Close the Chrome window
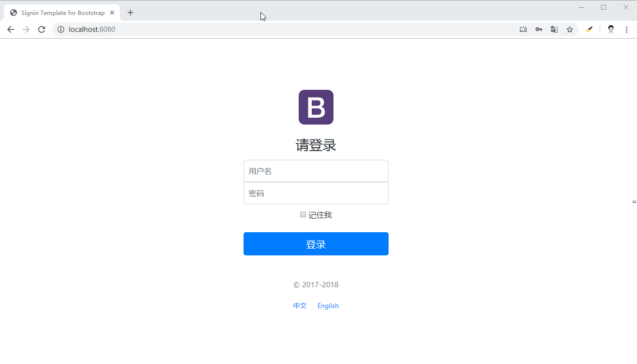 (x=626, y=7)
